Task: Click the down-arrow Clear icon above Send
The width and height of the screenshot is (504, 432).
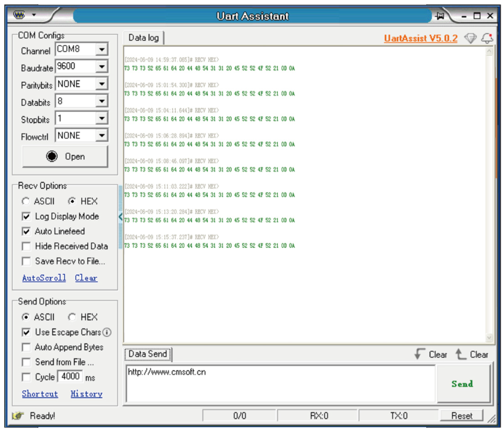Action: coord(419,354)
